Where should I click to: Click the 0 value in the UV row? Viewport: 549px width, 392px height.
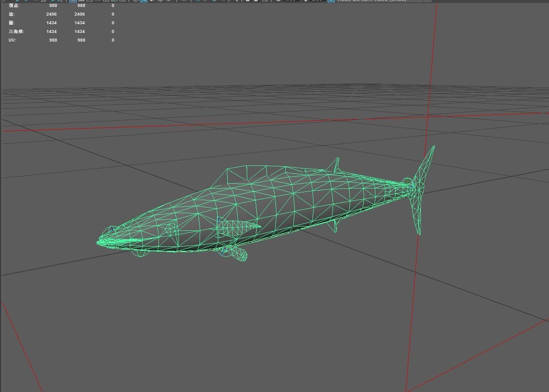(x=113, y=40)
